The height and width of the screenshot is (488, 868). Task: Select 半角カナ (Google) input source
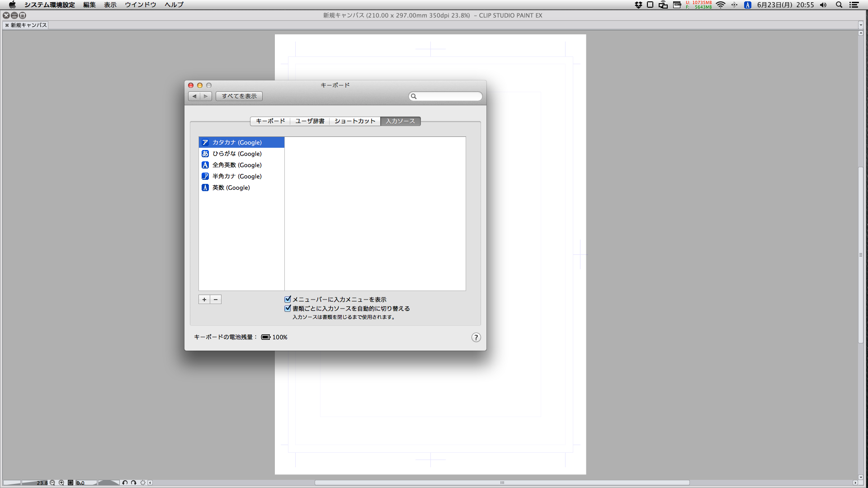click(x=237, y=176)
